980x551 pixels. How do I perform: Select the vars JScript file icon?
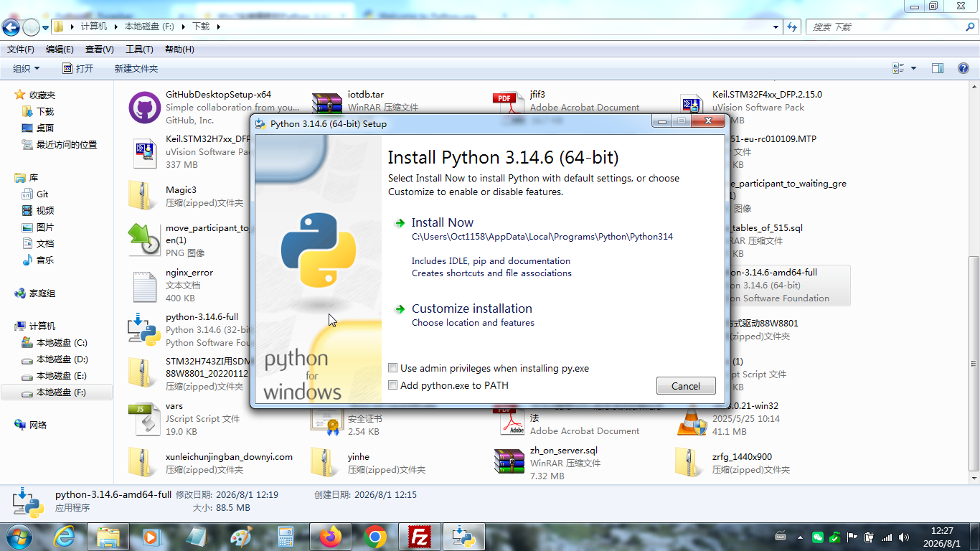[x=144, y=419]
